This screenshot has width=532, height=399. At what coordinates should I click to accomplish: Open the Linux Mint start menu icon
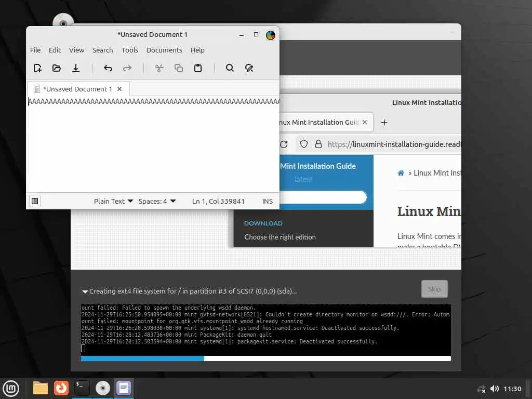pos(10,389)
